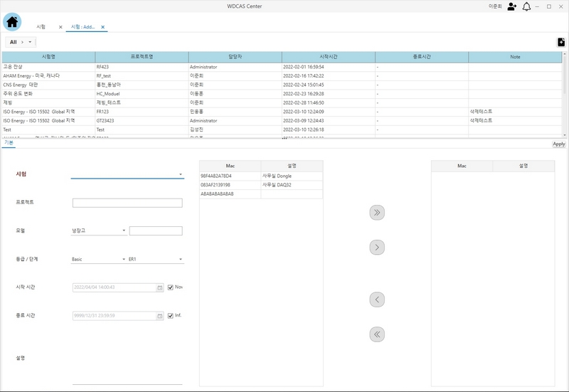Open the 시험 combo box dropdown
Image resolution: width=569 pixels, height=392 pixels.
point(181,174)
